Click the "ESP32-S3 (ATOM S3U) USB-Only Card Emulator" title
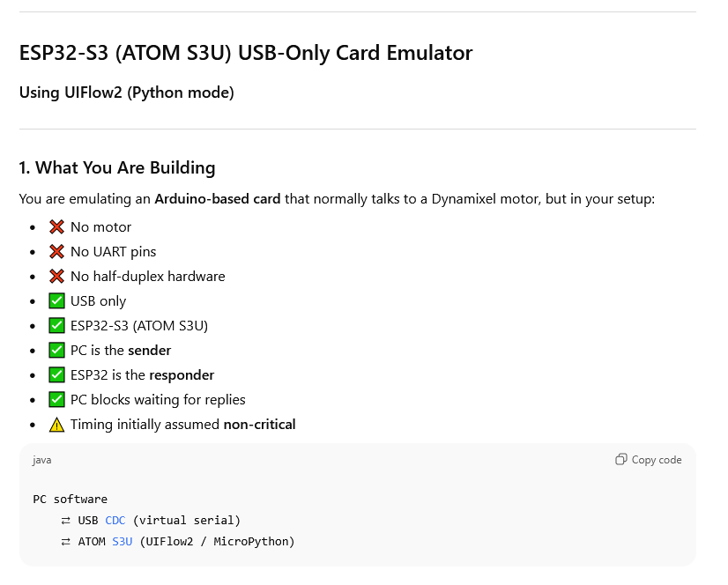The image size is (728, 585). (x=246, y=53)
